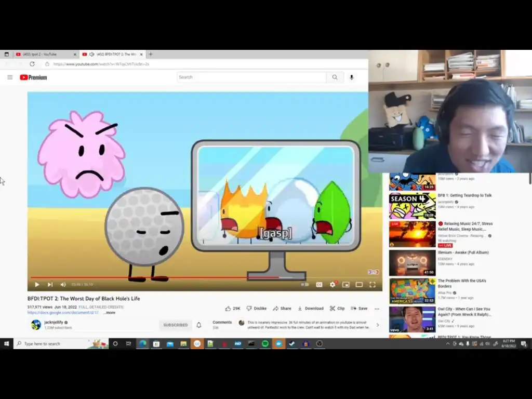Open Steam from the taskbar

(x=292, y=344)
